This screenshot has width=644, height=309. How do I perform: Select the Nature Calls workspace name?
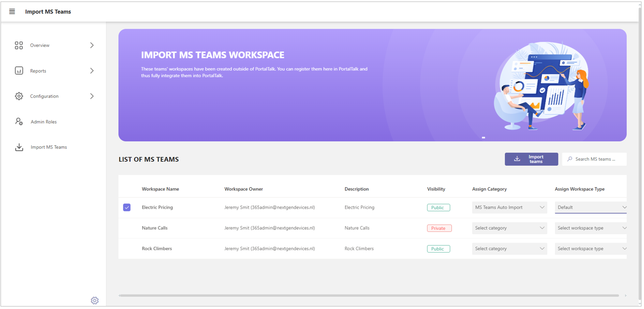[x=154, y=228]
